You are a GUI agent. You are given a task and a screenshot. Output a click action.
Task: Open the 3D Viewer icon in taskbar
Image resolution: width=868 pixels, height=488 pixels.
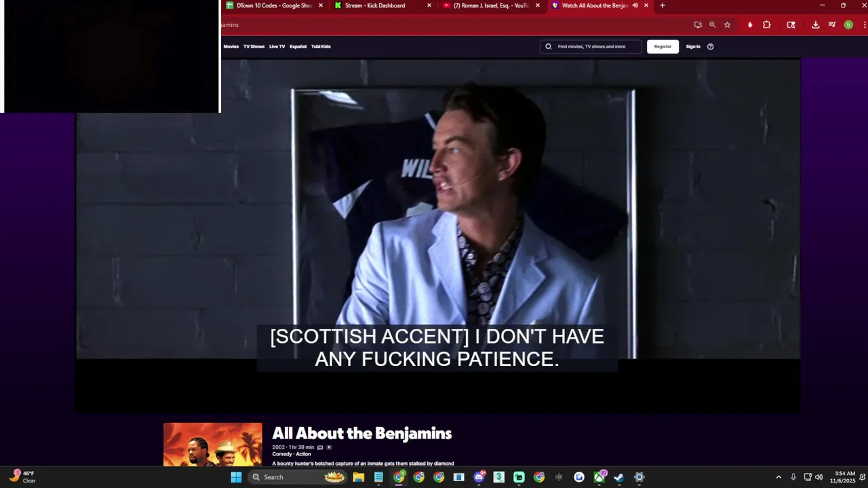point(498,477)
